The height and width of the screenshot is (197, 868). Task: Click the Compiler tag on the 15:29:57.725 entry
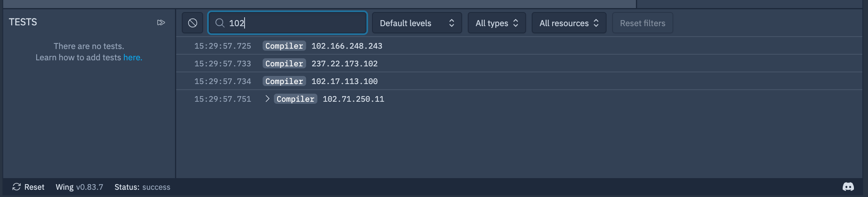point(284,46)
